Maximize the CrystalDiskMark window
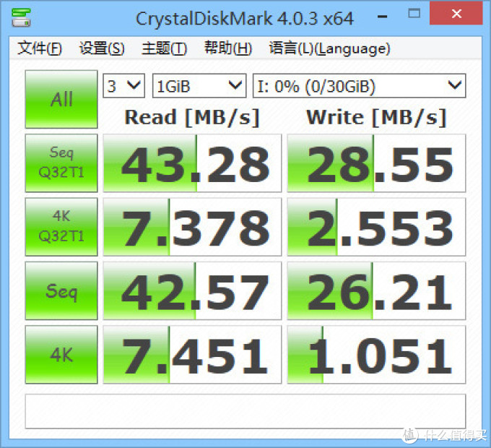The height and width of the screenshot is (448, 491). 414,14
